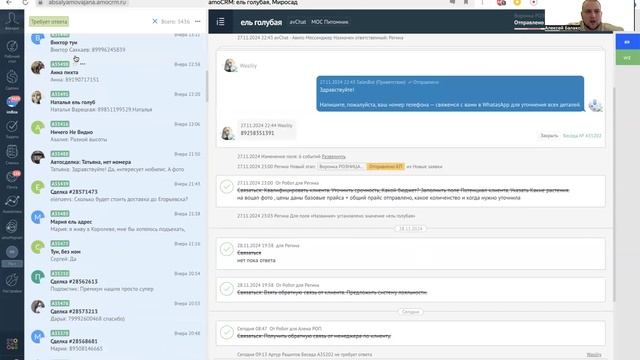Click the feed vertical scrollbar on right
640x360 pixels.
[x=614, y=194]
